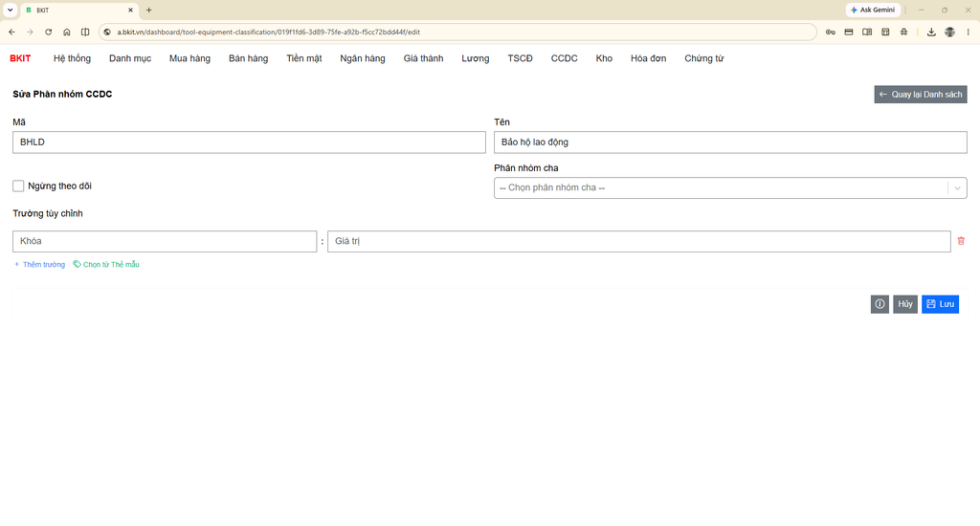Open the Hóa đơn menu
This screenshot has width=980, height=526.
[648, 58]
